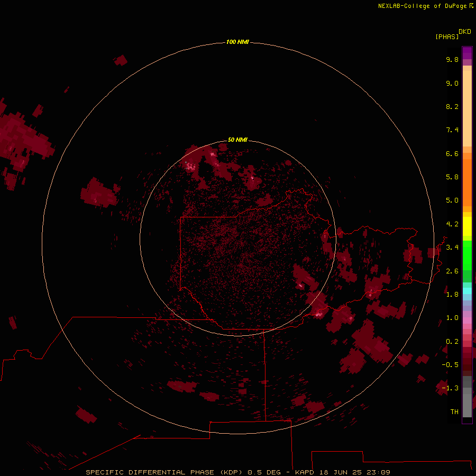Click the 5.0 value on the color scale
Image resolution: width=476 pixels, height=476 pixels.
tap(452, 200)
